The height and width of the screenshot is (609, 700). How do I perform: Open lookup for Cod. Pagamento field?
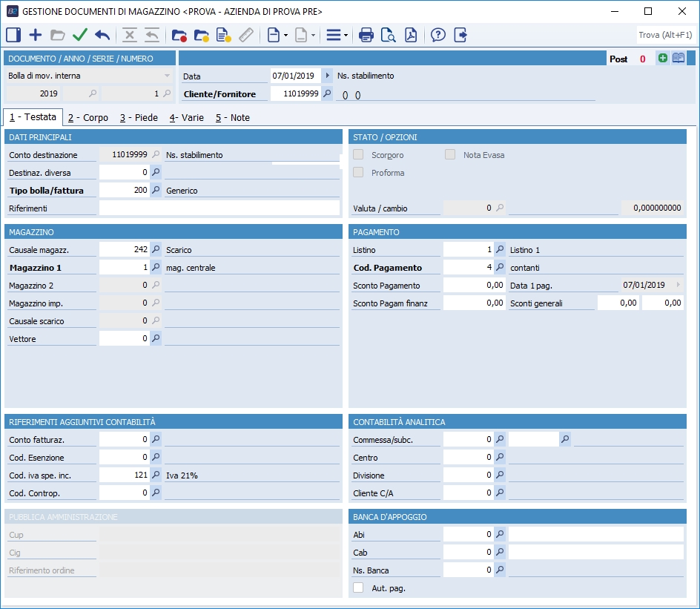[500, 268]
